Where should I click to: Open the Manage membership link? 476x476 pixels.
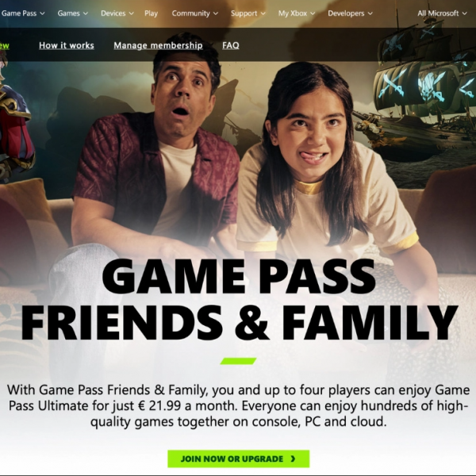coord(158,45)
